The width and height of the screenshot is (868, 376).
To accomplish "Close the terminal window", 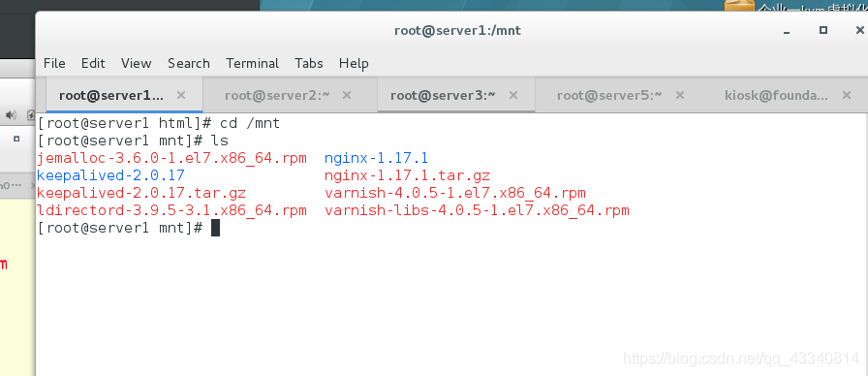I will coord(859,30).
